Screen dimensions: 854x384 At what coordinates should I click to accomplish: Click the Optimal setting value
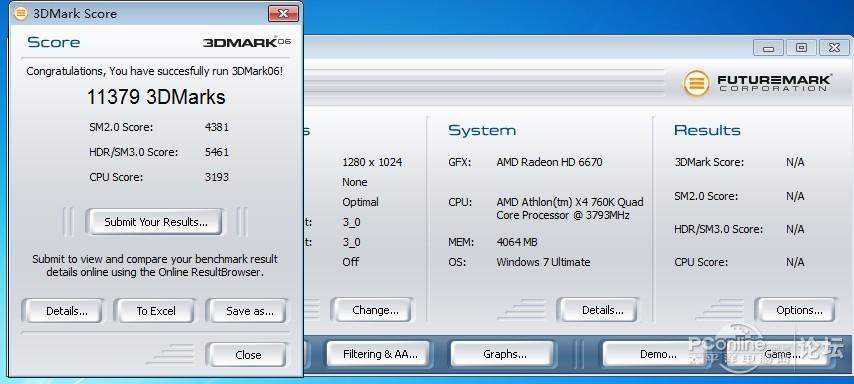tap(360, 202)
